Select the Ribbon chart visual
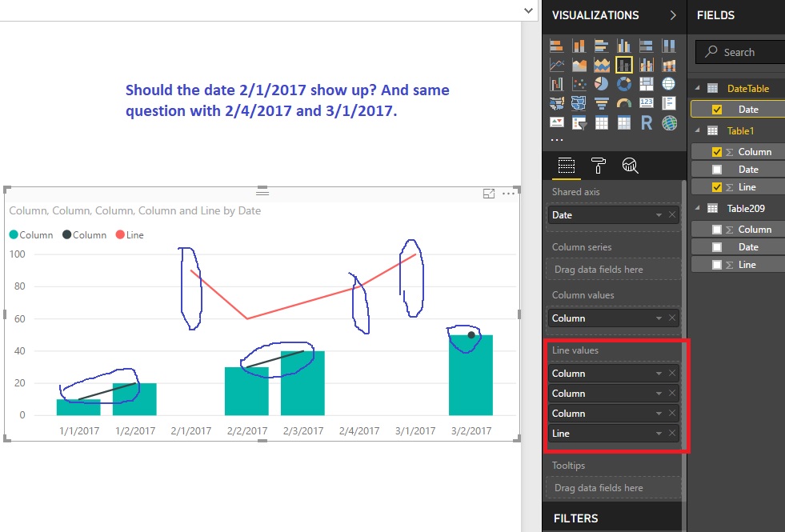The width and height of the screenshot is (785, 532). point(669,65)
